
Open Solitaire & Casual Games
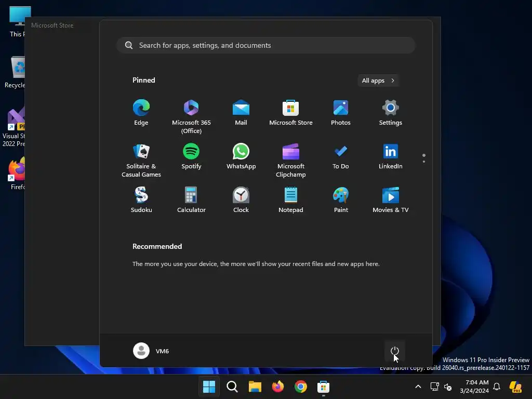pyautogui.click(x=141, y=160)
